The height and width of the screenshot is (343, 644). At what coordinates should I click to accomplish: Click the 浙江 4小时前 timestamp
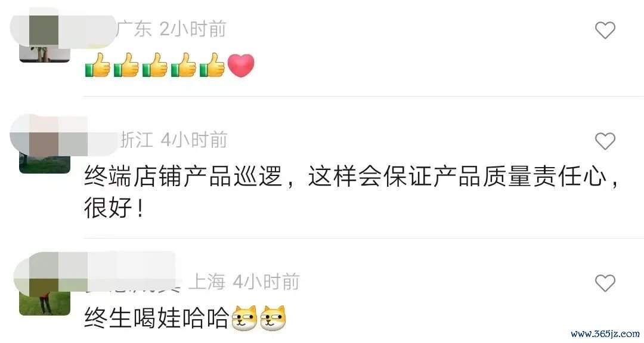click(174, 140)
